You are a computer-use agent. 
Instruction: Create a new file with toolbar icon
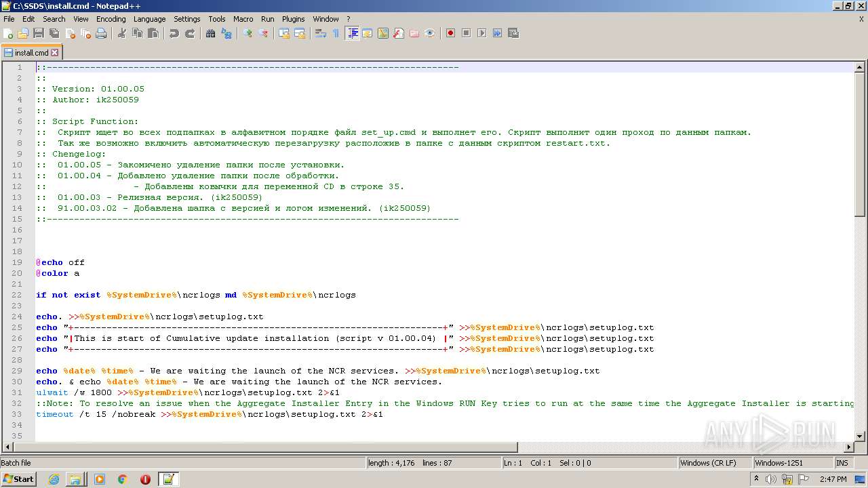pos(9,33)
